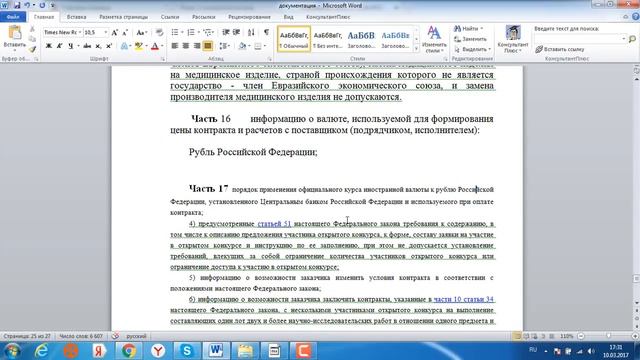
Task: Open the Найти (Find) dropdown
Action: pos(482,29)
